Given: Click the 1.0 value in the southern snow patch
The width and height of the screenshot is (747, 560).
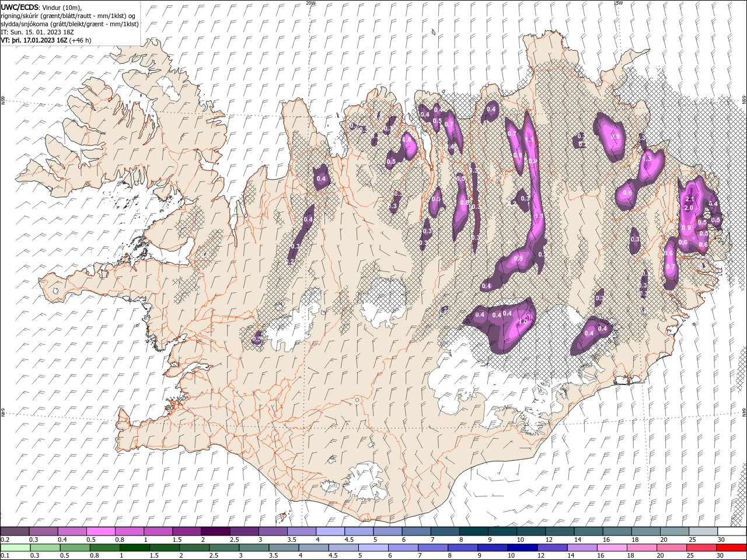Looking at the screenshot, I should 523,321.
